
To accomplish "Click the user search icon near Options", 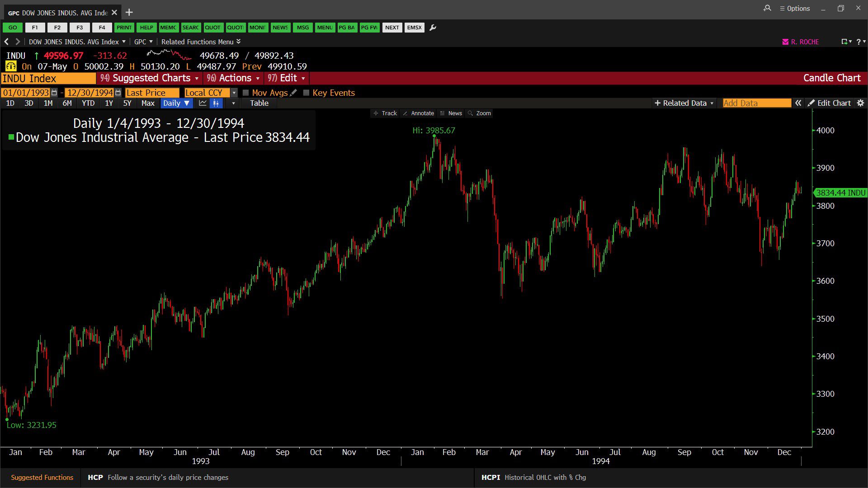I will tap(767, 8).
